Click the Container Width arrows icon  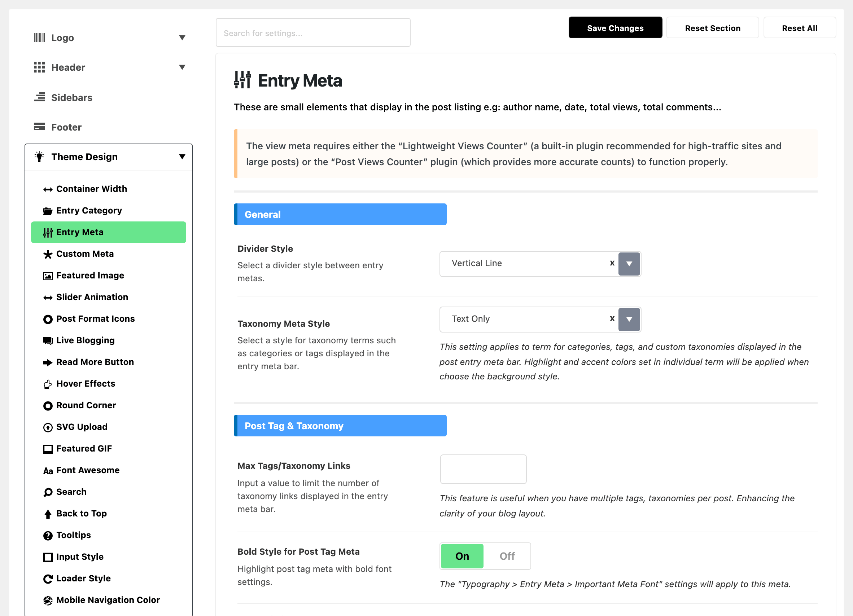pos(48,189)
